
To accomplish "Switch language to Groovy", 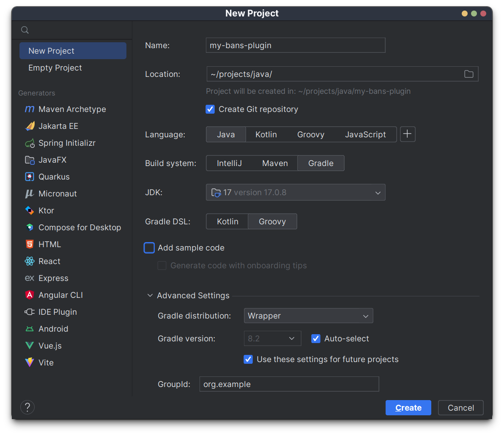I will click(x=311, y=134).
